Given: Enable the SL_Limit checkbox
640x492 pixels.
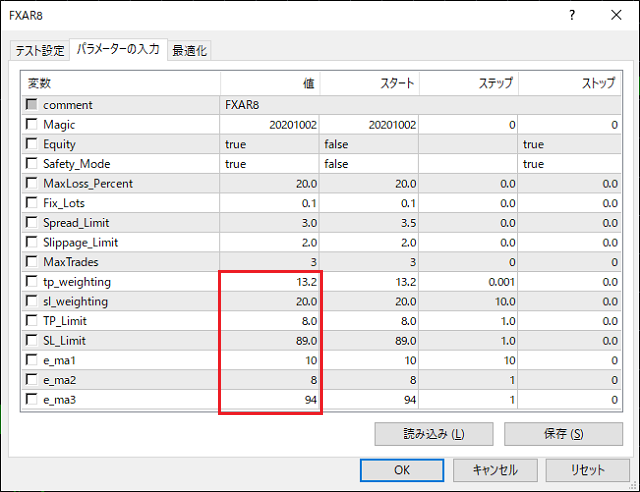Looking at the screenshot, I should click(x=31, y=340).
